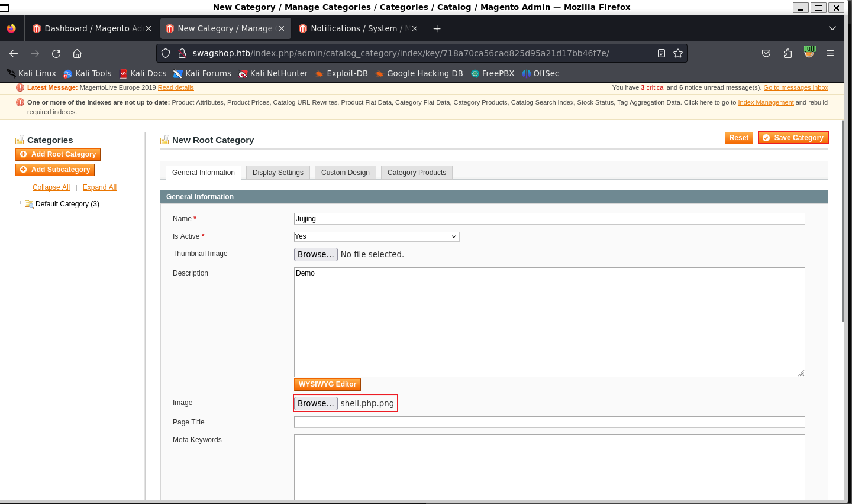Click into the Page Title field
Image resolution: width=852 pixels, height=504 pixels.
point(549,422)
